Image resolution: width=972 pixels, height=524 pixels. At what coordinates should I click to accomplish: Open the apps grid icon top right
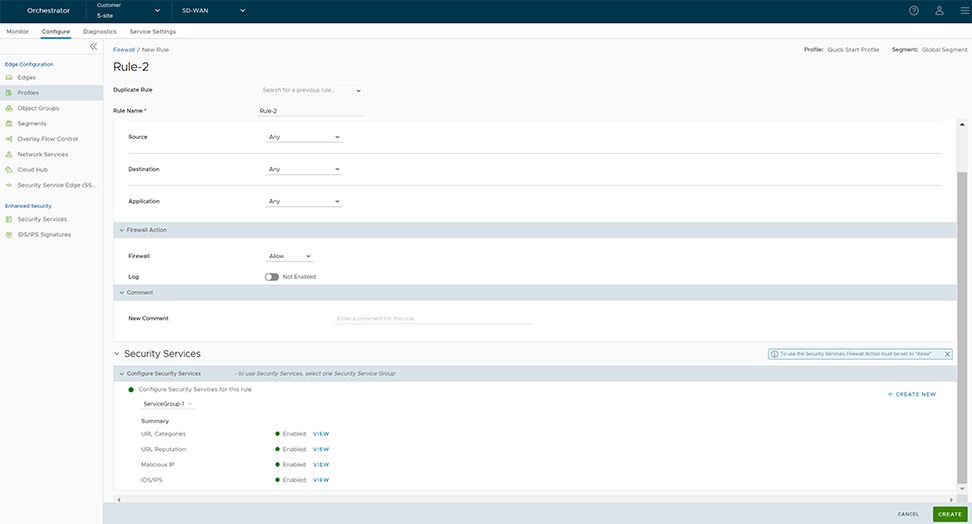pyautogui.click(x=962, y=11)
